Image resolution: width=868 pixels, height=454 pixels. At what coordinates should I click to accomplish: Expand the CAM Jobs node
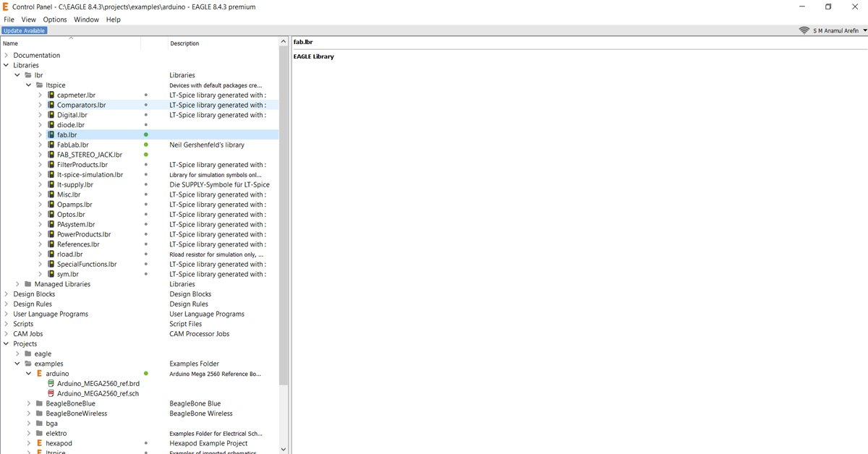coord(7,334)
